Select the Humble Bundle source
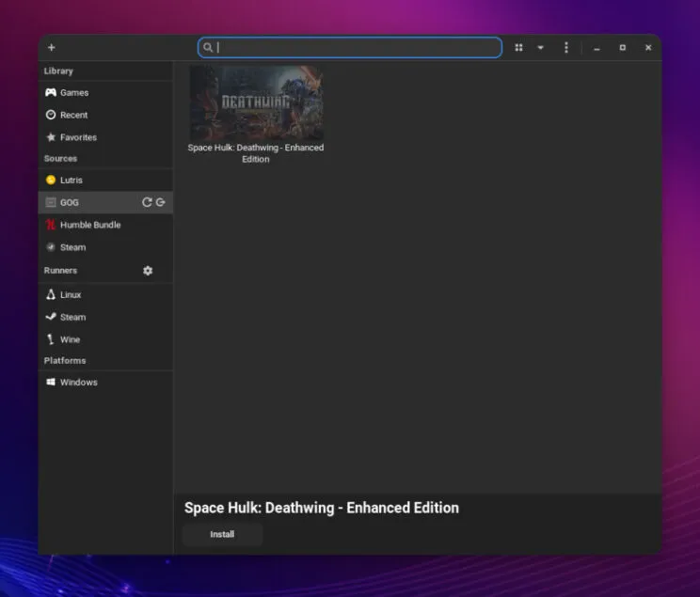The width and height of the screenshot is (700, 597). (x=105, y=225)
